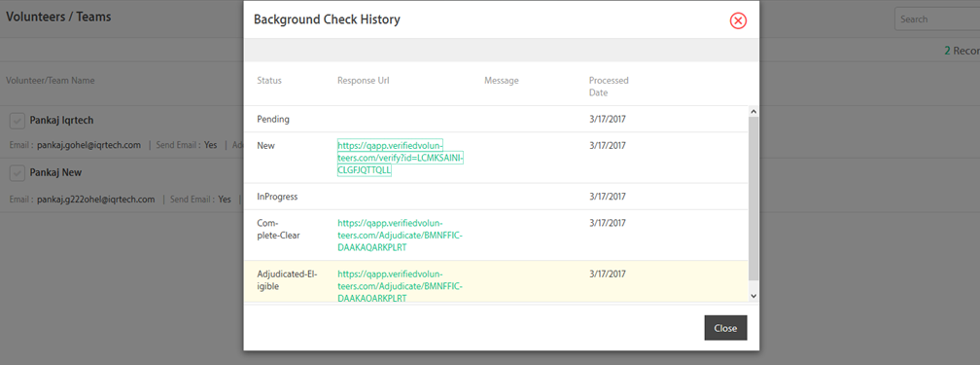
Task: Click the Close button
Action: point(725,328)
